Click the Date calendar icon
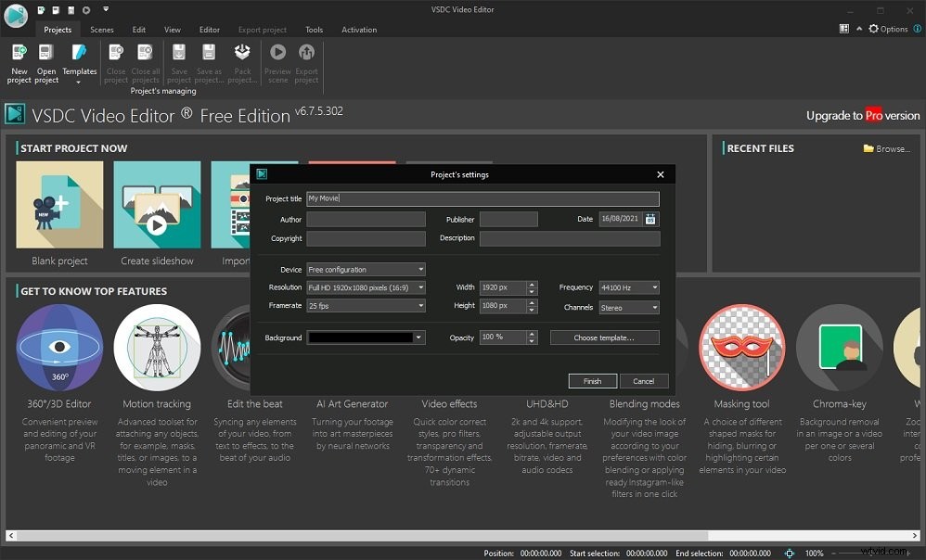926x560 pixels. 652,219
